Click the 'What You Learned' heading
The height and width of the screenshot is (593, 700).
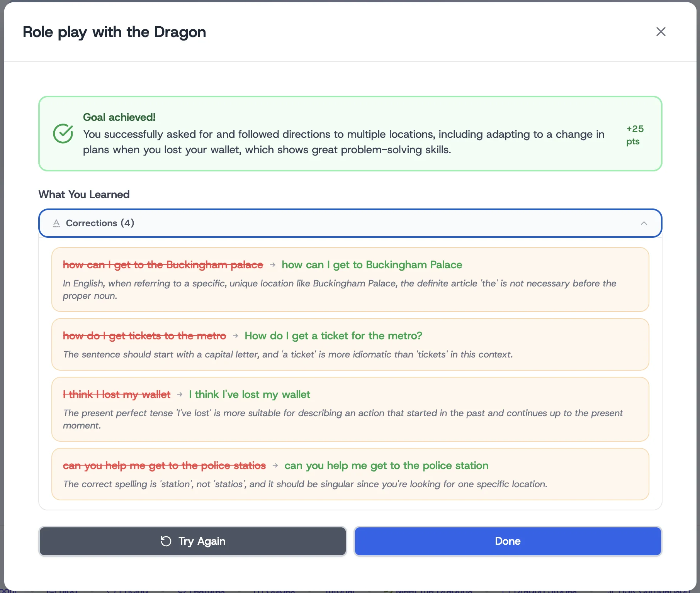84,194
